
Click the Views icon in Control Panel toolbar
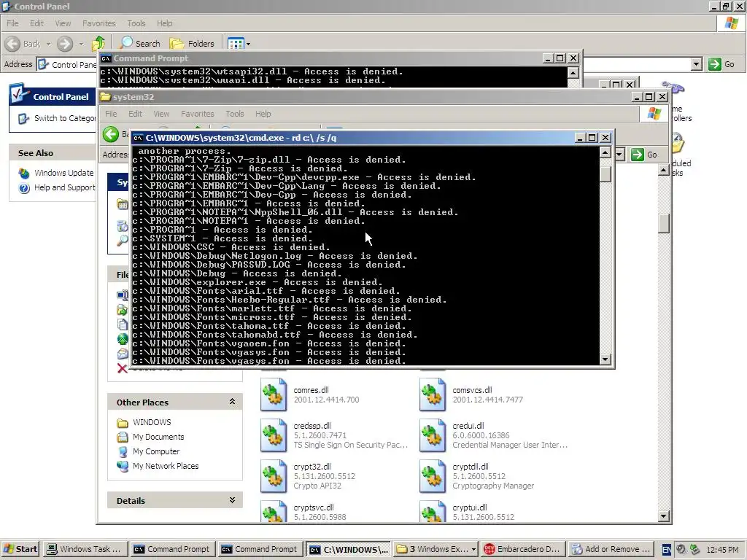(x=236, y=44)
